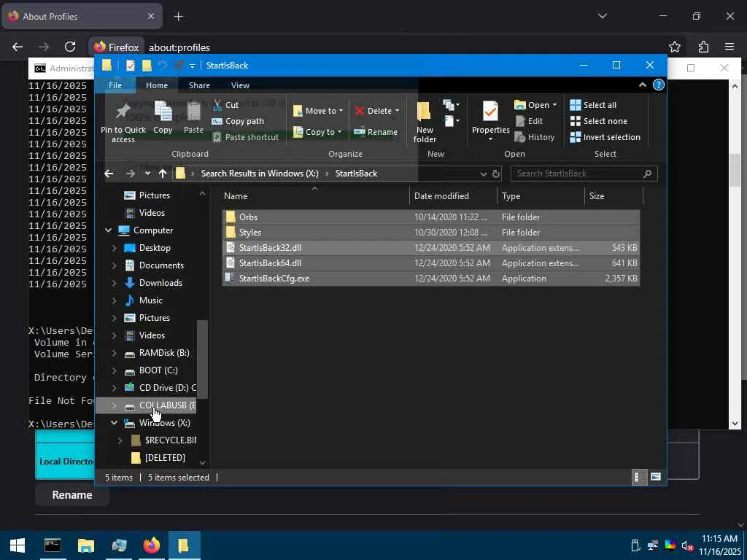Go back in Explorer navigation
747x560 pixels.
(109, 174)
